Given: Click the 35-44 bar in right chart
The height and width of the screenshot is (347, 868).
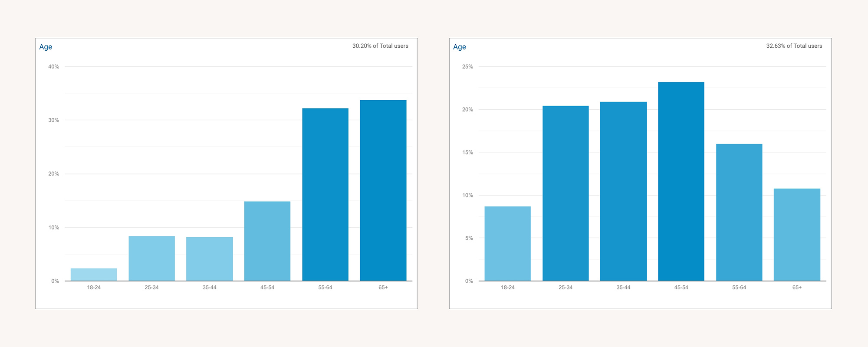Looking at the screenshot, I should click(623, 191).
